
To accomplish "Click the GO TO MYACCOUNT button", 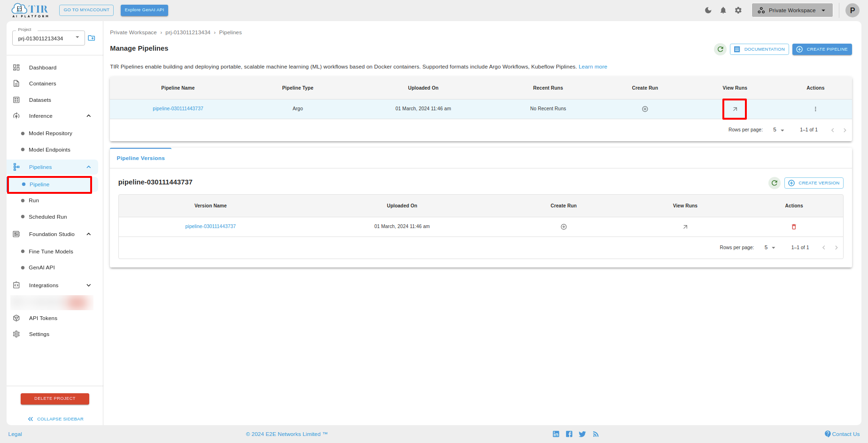I will pyautogui.click(x=86, y=10).
